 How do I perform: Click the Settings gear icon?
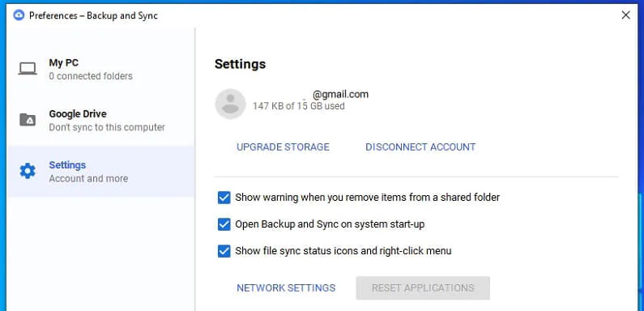(28, 171)
